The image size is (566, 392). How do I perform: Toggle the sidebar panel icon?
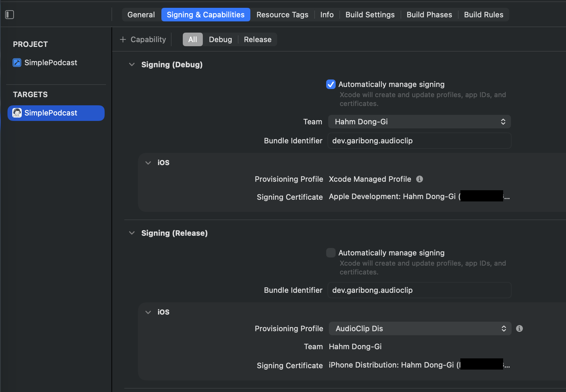tap(10, 15)
